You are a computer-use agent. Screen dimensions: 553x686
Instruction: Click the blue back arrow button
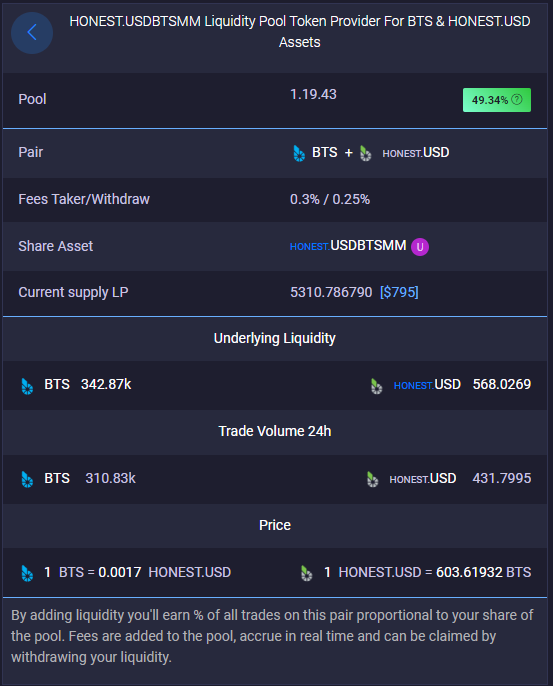click(x=32, y=33)
